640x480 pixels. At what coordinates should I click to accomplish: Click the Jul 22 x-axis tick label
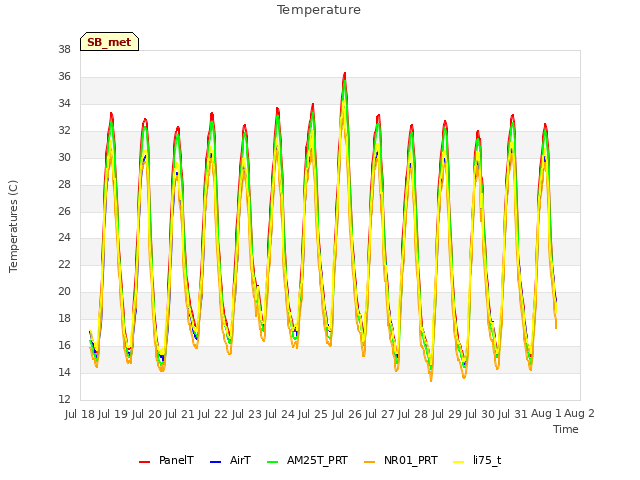(213, 414)
